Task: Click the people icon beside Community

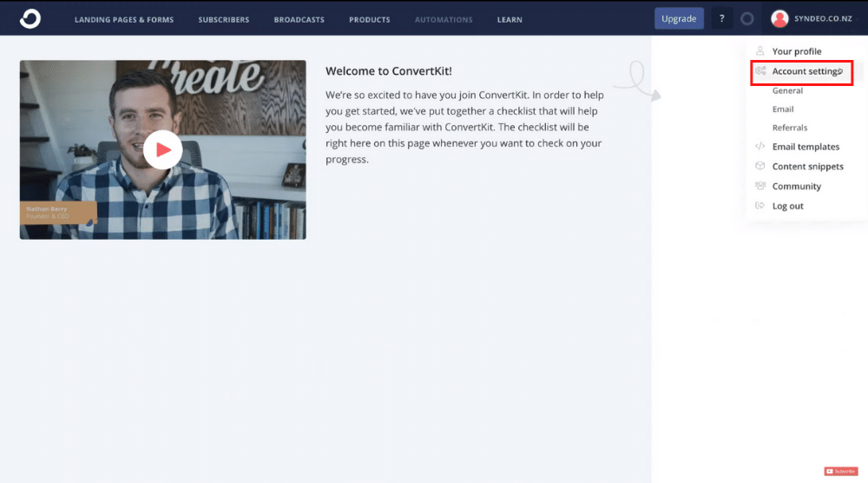Action: [x=760, y=186]
